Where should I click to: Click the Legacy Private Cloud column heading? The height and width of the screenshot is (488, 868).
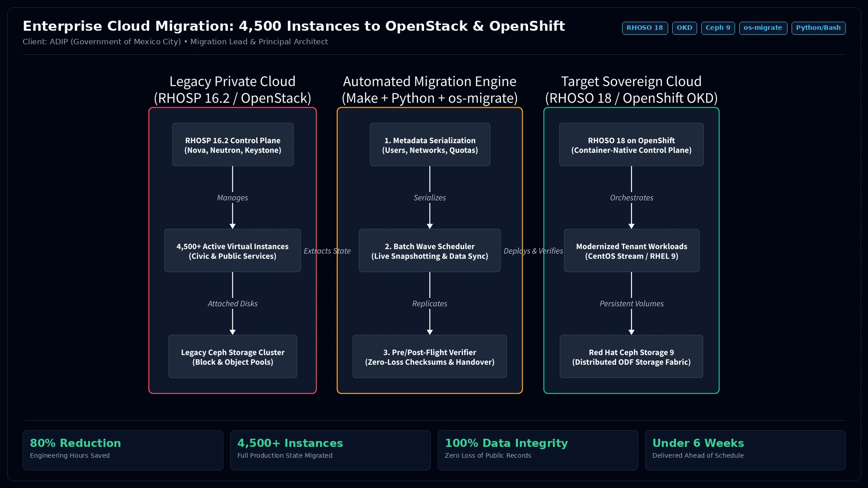point(232,89)
